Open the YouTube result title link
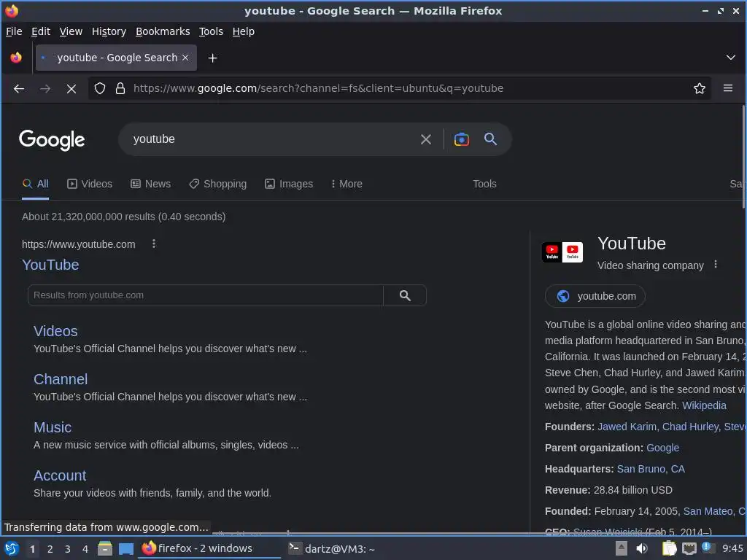747x560 pixels. [x=50, y=265]
